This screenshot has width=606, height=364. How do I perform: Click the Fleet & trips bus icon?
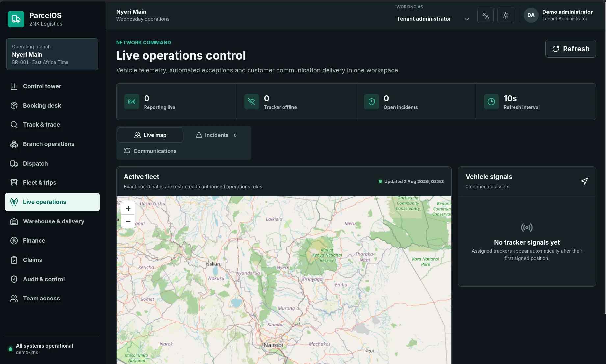(x=14, y=183)
